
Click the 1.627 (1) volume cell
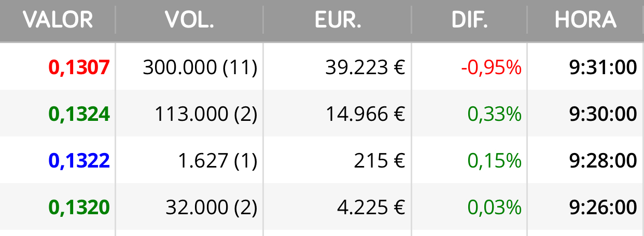(x=217, y=161)
